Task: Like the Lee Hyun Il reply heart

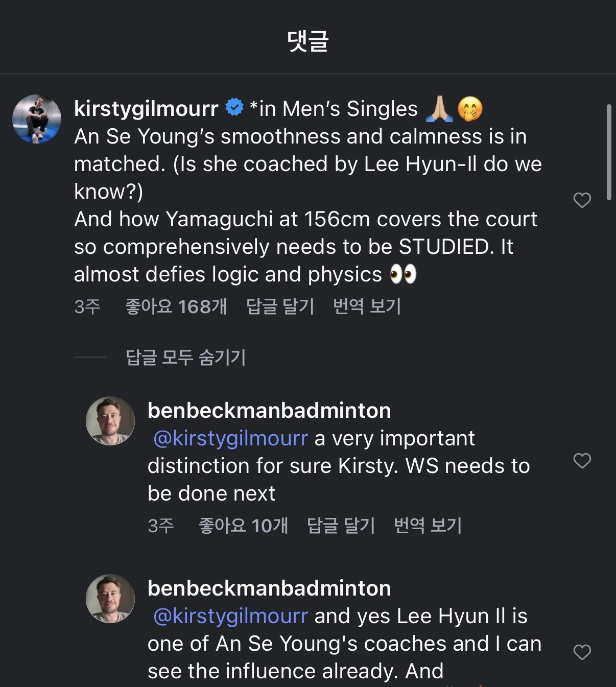Action: 582,652
